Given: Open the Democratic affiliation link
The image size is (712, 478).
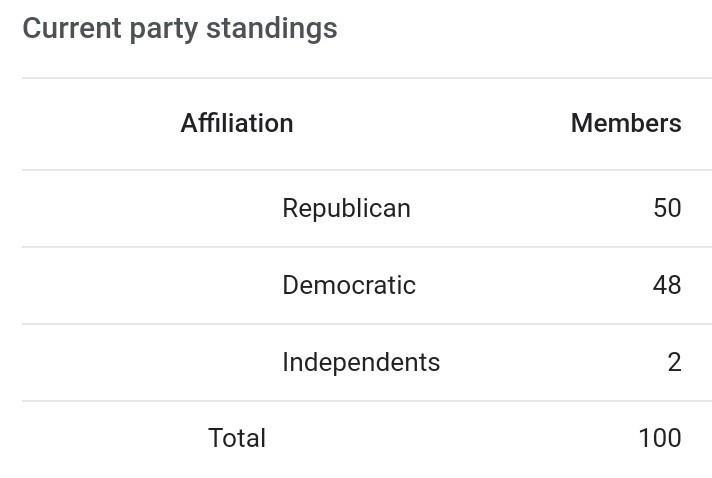Looking at the screenshot, I should [x=349, y=285].
